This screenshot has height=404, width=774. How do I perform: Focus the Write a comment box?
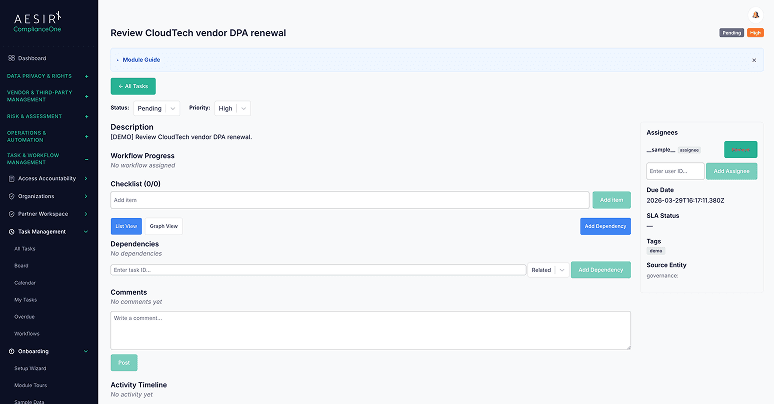[x=371, y=330]
